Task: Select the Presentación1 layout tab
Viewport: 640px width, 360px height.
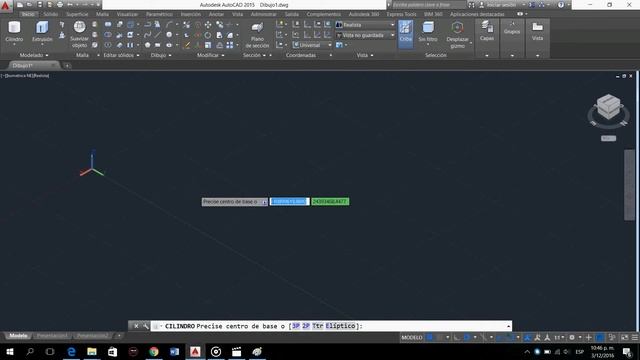Action: pyautogui.click(x=52, y=336)
